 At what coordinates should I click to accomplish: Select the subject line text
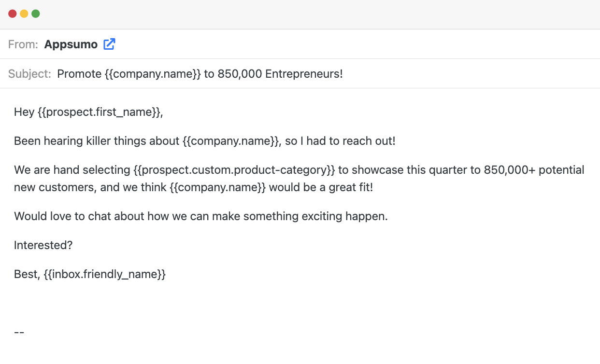click(x=200, y=74)
